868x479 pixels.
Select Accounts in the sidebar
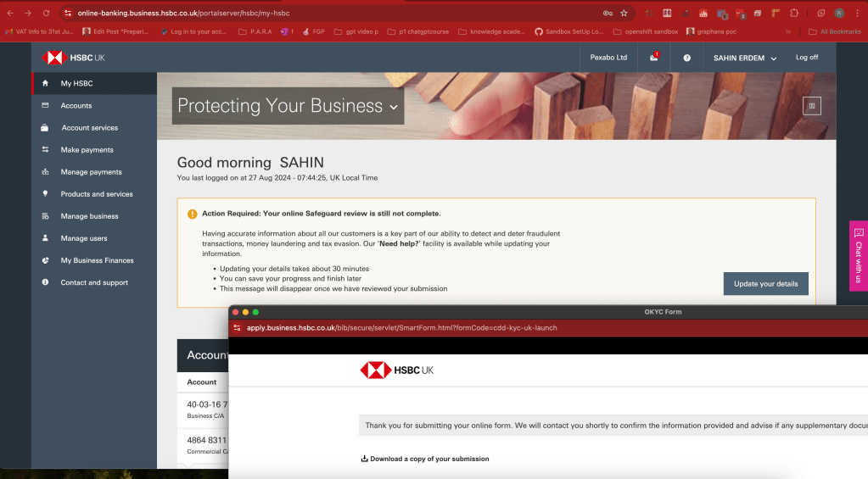[x=94, y=106]
